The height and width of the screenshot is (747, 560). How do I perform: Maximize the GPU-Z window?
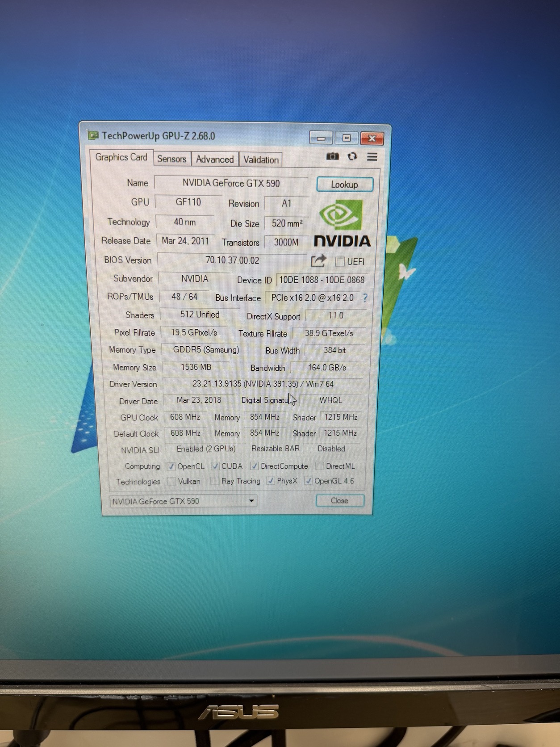click(x=346, y=138)
